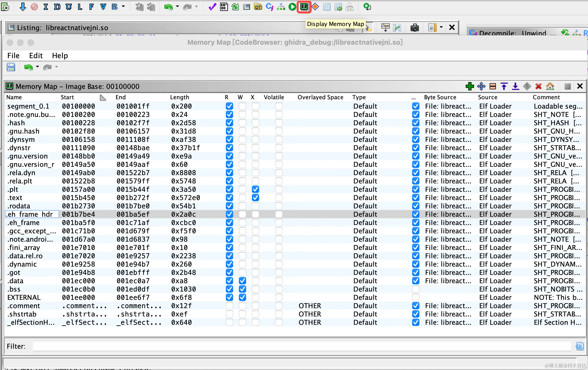Screen dimensions: 588x370
Task: Open the main toolbar undo history dropdown
Action: click(177, 6)
